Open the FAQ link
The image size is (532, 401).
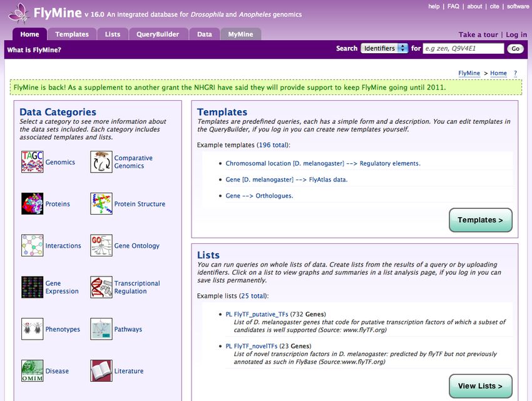(453, 6)
